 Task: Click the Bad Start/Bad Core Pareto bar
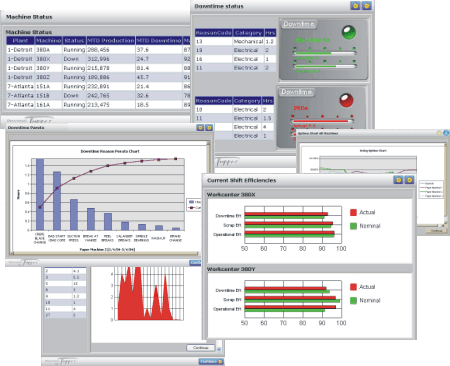57,201
